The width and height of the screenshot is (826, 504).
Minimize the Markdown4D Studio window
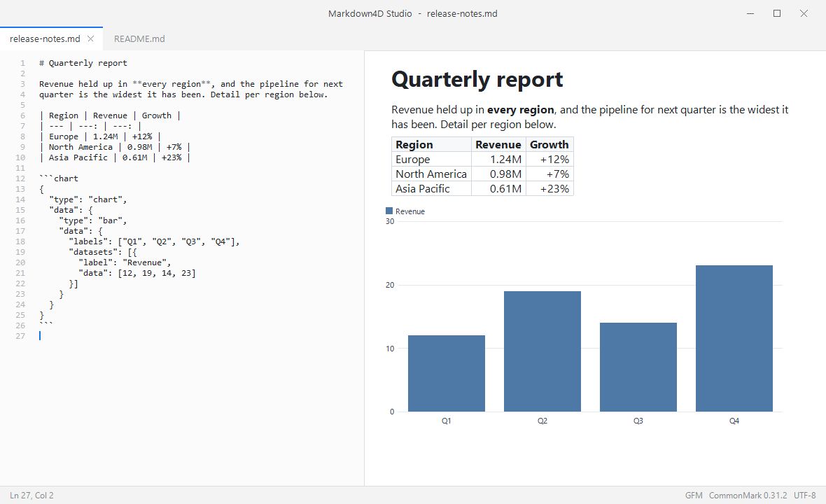point(750,14)
